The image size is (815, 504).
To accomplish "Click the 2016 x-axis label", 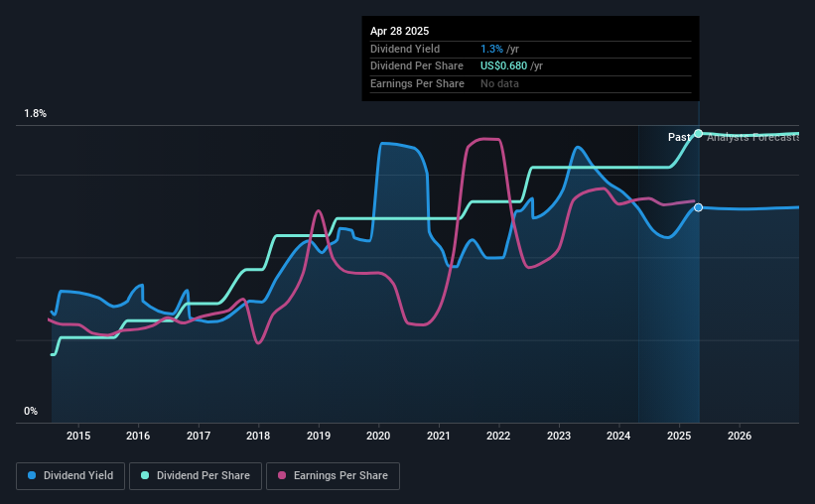I will coord(138,436).
